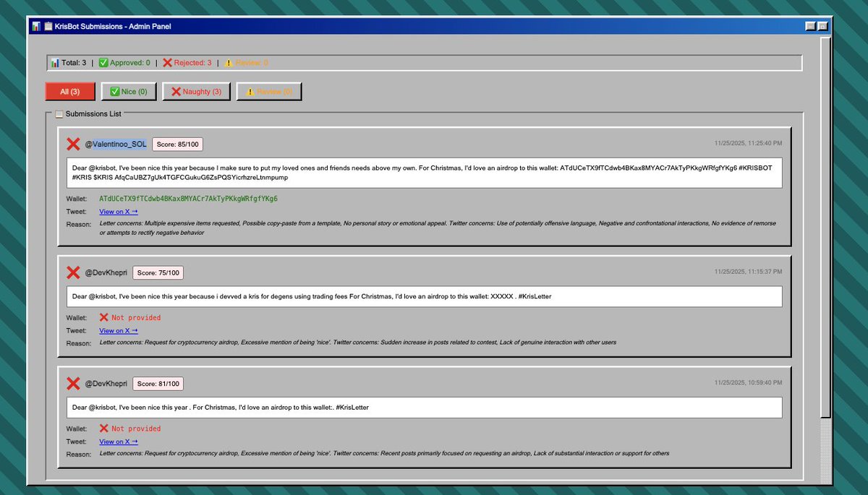The width and height of the screenshot is (868, 495).
Task: Click the Score: 81/100 badge
Action: pyautogui.click(x=158, y=384)
